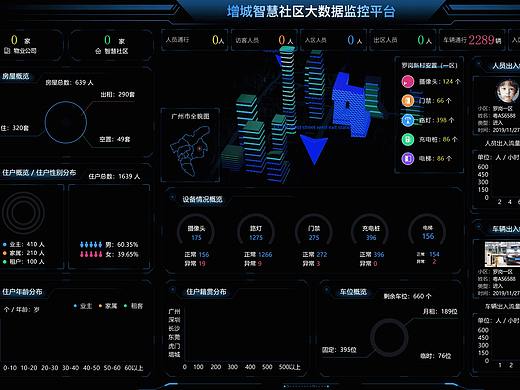The image size is (520, 390).
Task: Click the purple elevator (电梯) icon
Action: click(407, 158)
